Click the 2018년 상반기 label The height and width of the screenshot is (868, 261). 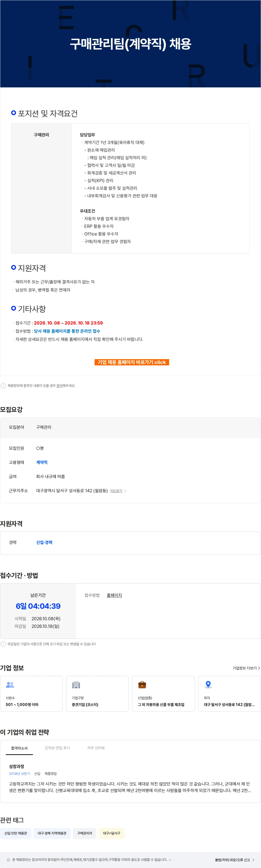tap(20, 774)
